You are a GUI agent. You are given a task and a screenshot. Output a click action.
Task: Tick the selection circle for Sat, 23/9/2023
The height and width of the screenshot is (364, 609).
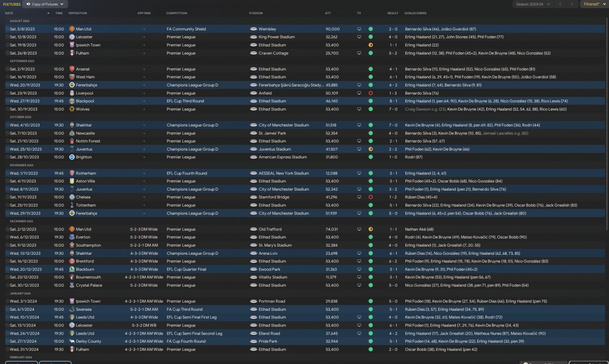tap(7, 93)
